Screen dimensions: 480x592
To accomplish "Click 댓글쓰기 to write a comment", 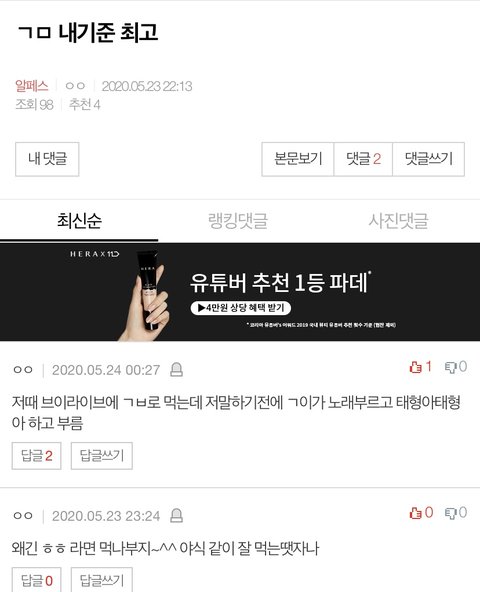I will pyautogui.click(x=429, y=159).
